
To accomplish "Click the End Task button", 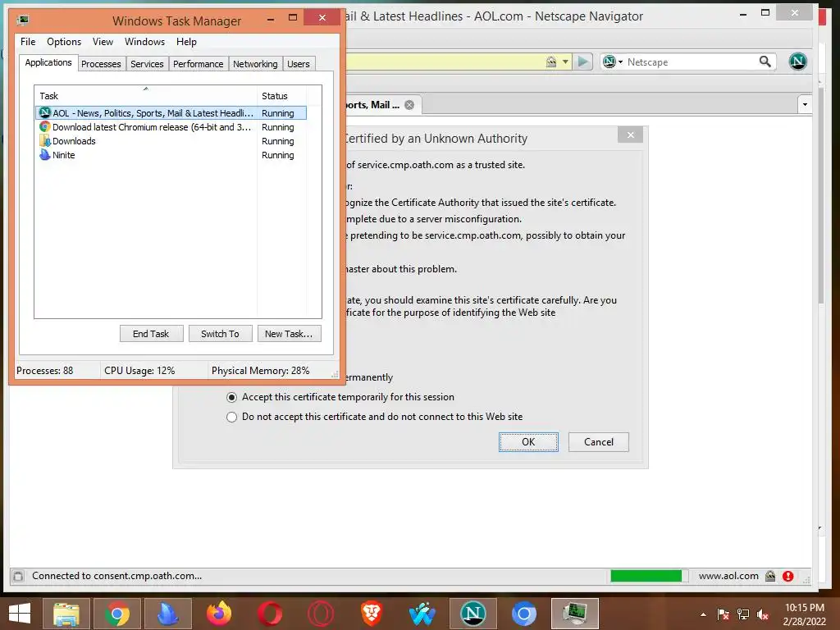I will [151, 334].
